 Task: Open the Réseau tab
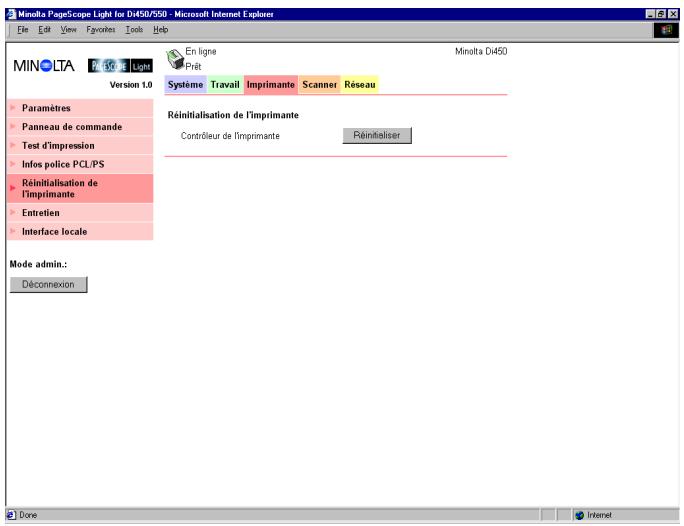(x=359, y=85)
